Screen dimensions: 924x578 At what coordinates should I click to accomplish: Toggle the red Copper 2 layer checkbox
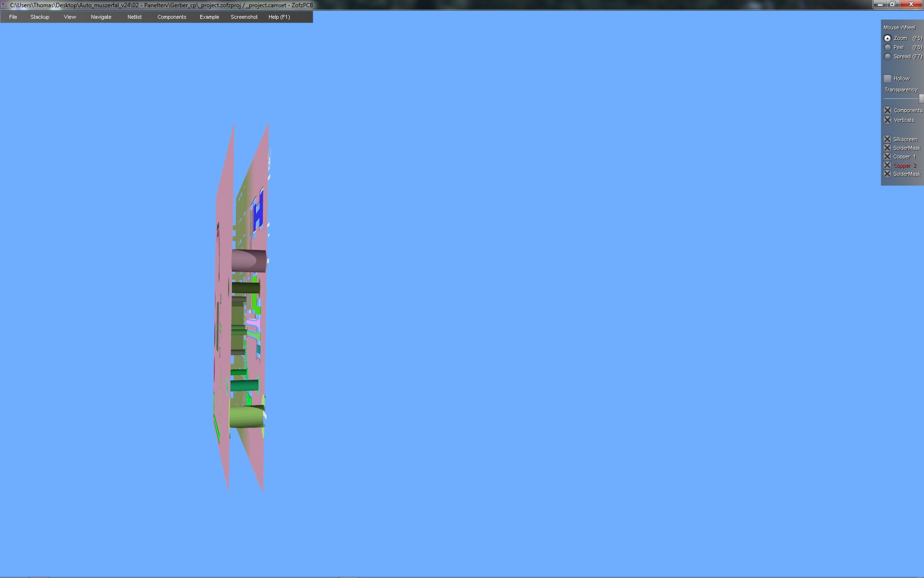(887, 165)
